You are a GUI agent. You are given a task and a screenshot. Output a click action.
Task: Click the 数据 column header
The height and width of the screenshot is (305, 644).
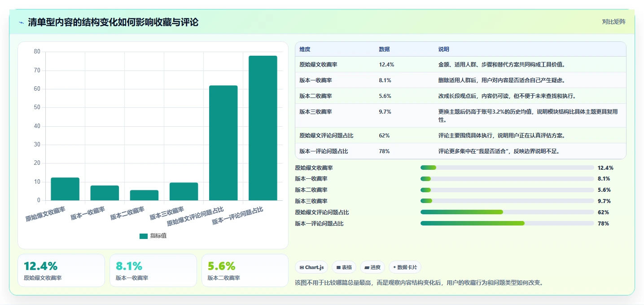(384, 49)
